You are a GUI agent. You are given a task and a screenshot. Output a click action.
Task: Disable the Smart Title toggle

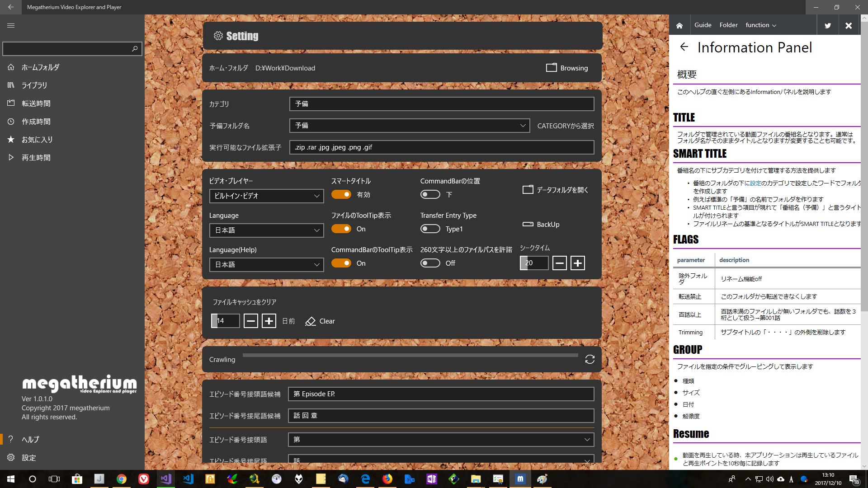[x=341, y=194]
